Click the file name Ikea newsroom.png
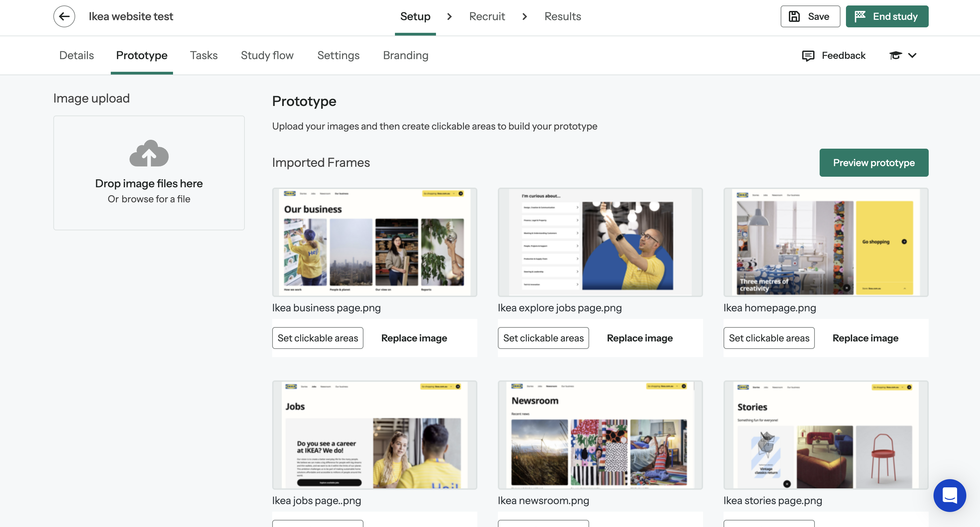The height and width of the screenshot is (527, 980). [x=543, y=500]
